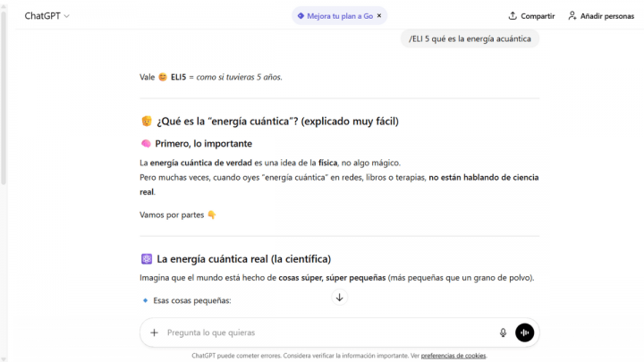The width and height of the screenshot is (644, 362).
Task: Open the preferencias de cookies link
Action: [x=453, y=356]
